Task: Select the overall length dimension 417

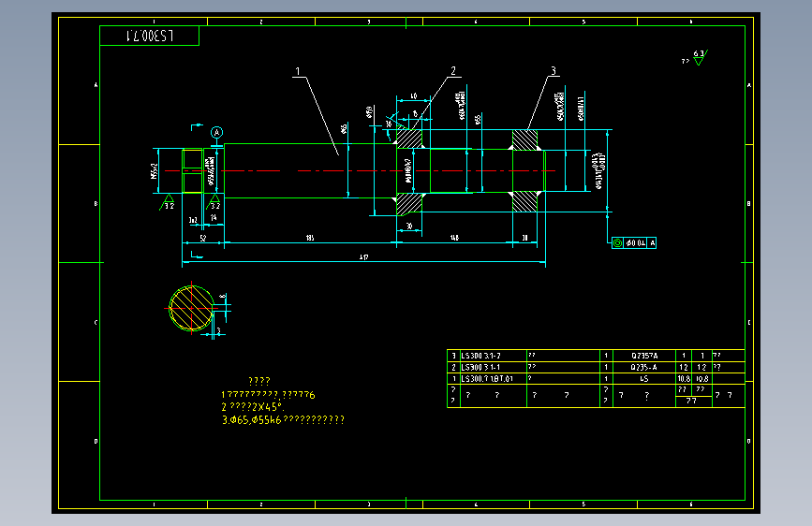Action: click(364, 257)
